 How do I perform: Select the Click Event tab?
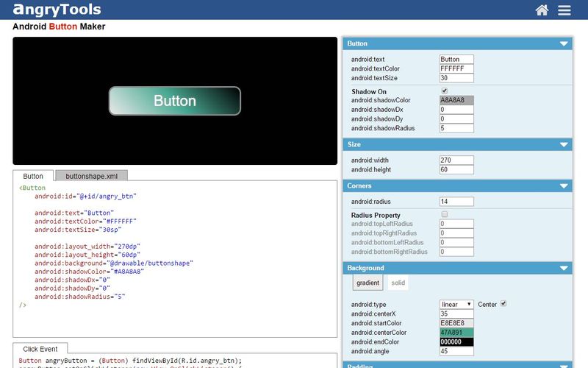point(40,348)
